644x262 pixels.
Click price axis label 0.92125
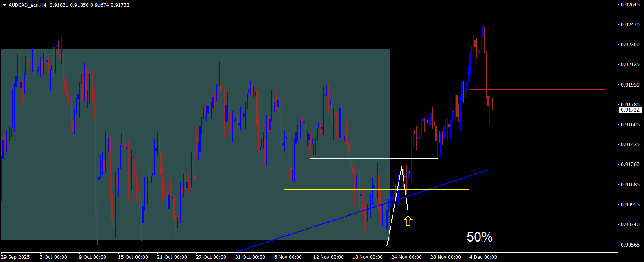coord(630,65)
